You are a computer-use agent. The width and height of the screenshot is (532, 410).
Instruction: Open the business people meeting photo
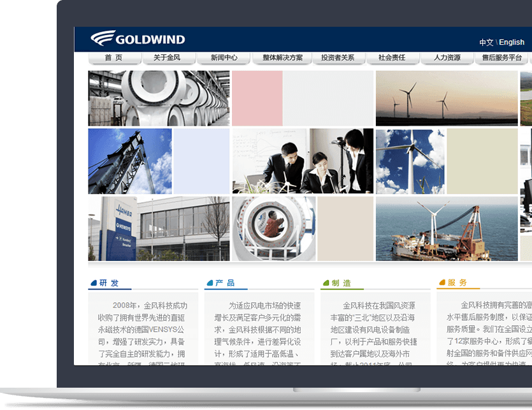[x=303, y=161]
